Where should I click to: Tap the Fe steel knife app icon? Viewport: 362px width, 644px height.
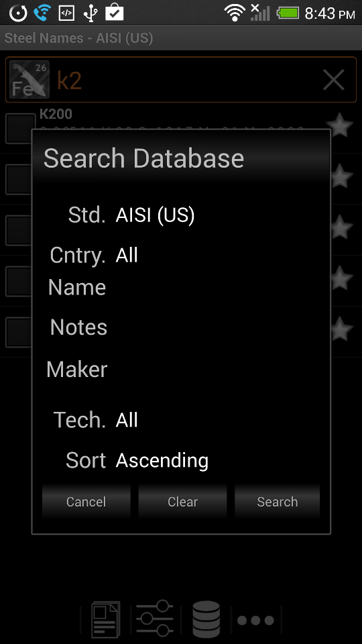click(x=29, y=80)
